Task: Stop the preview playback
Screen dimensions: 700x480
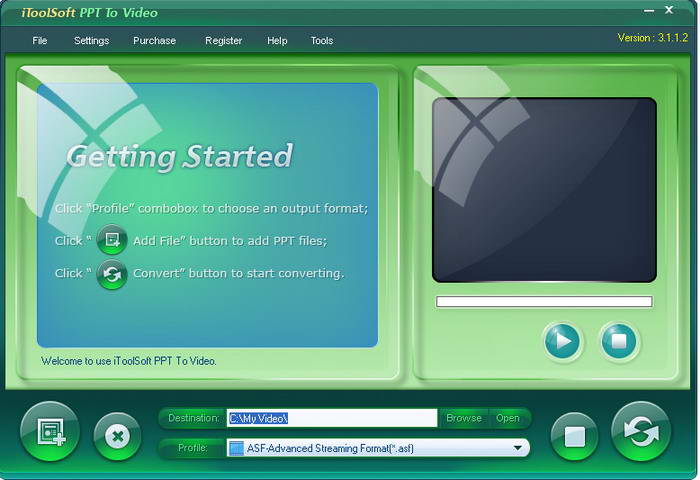Action: (x=619, y=341)
